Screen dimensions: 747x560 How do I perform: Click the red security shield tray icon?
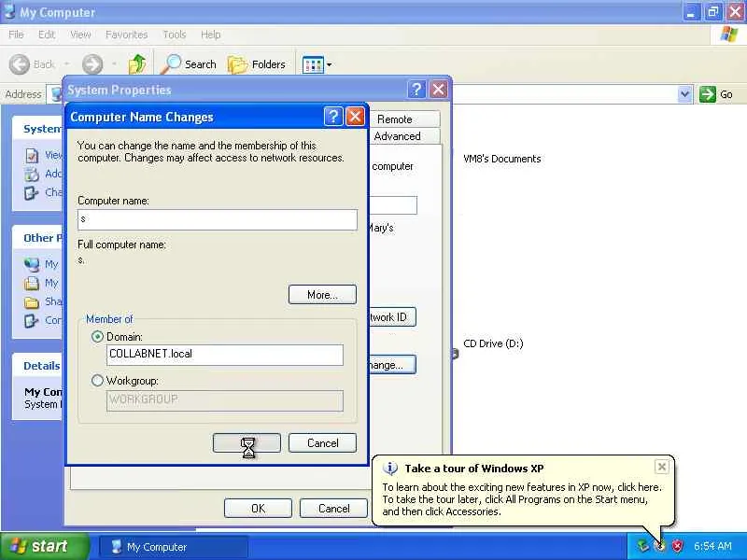[x=677, y=546]
